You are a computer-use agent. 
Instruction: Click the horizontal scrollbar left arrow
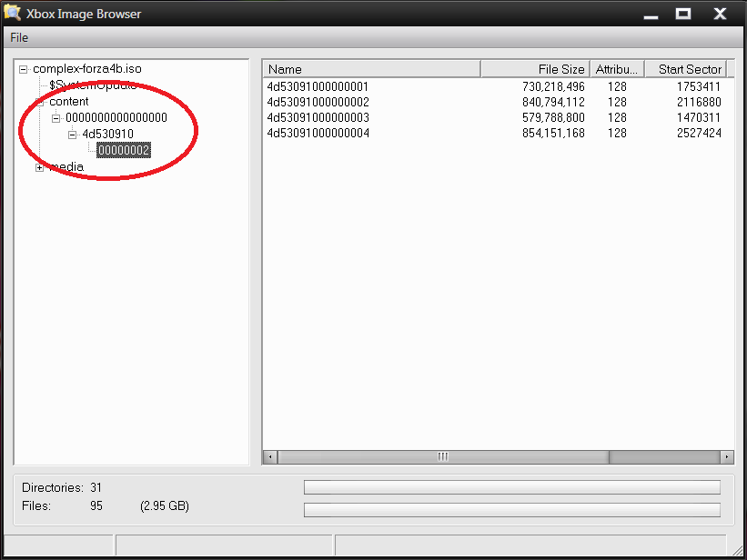[270, 457]
